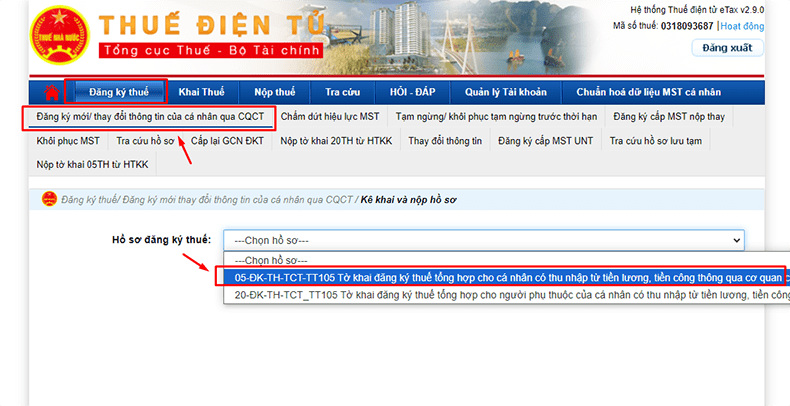Switch to the Khôi phục MST tab

68,141
